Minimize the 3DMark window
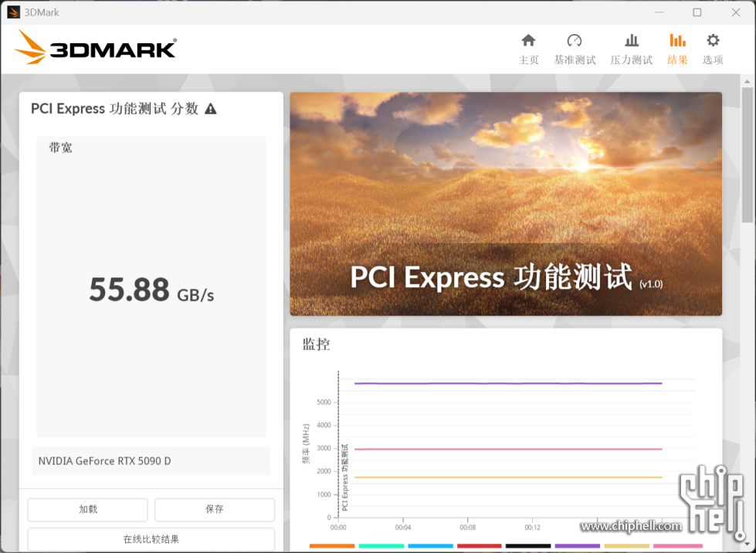The width and height of the screenshot is (756, 553). [x=659, y=12]
